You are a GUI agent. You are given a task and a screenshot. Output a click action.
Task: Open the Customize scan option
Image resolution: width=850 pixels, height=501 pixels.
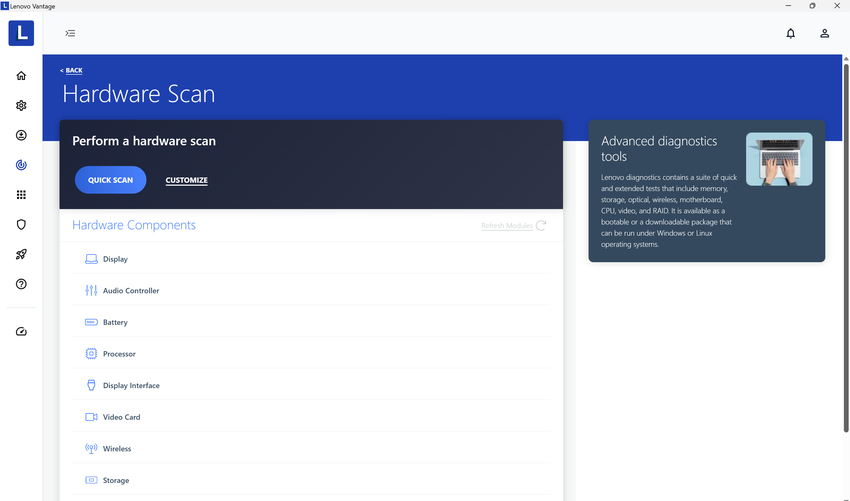pos(187,181)
